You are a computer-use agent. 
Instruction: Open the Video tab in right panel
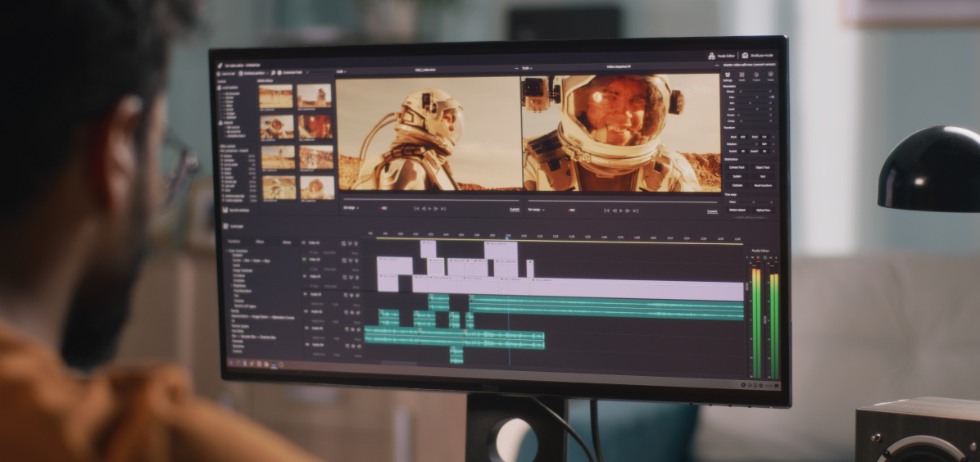770,75
